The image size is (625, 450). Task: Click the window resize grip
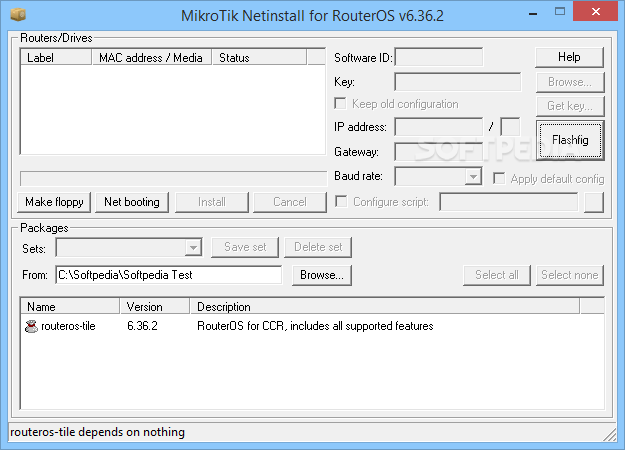click(x=609, y=434)
